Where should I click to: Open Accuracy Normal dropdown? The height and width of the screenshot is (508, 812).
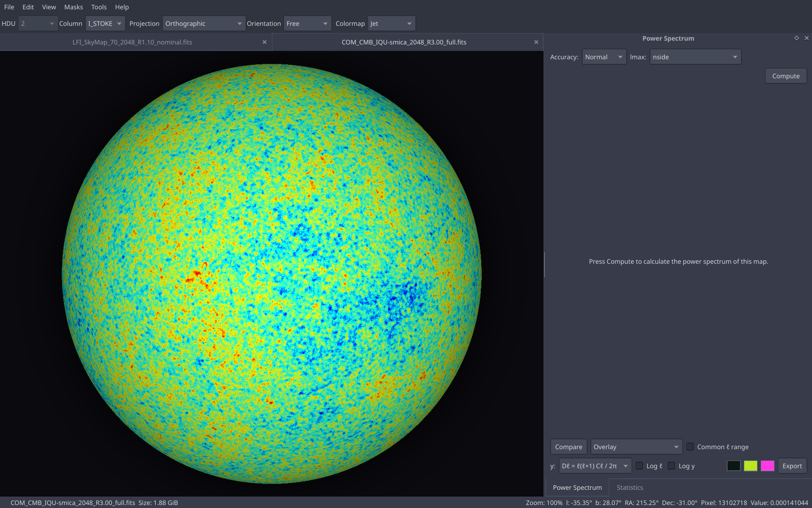pyautogui.click(x=604, y=57)
